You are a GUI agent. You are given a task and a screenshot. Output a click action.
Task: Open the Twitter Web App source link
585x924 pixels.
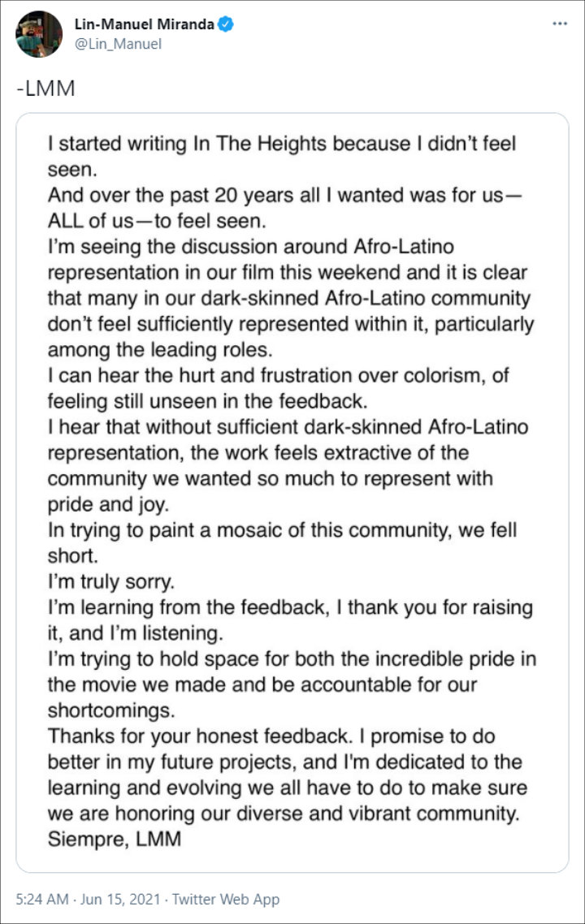tap(226, 900)
